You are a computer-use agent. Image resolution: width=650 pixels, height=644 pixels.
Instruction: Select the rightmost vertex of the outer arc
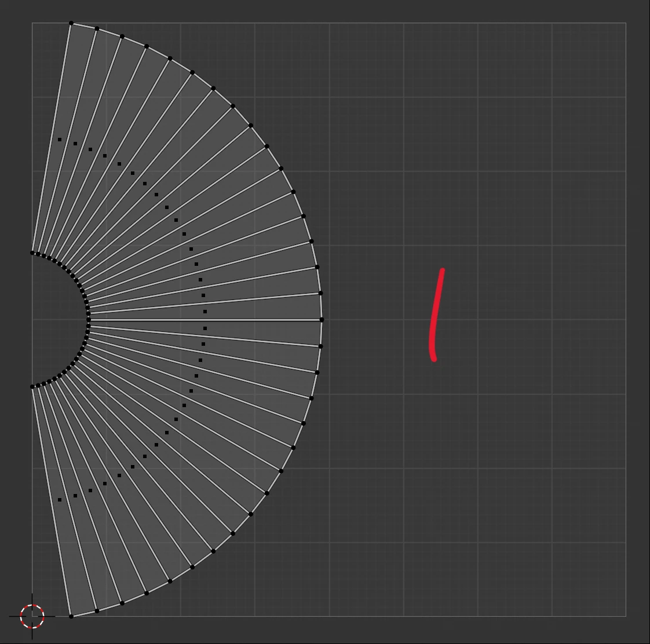point(322,320)
